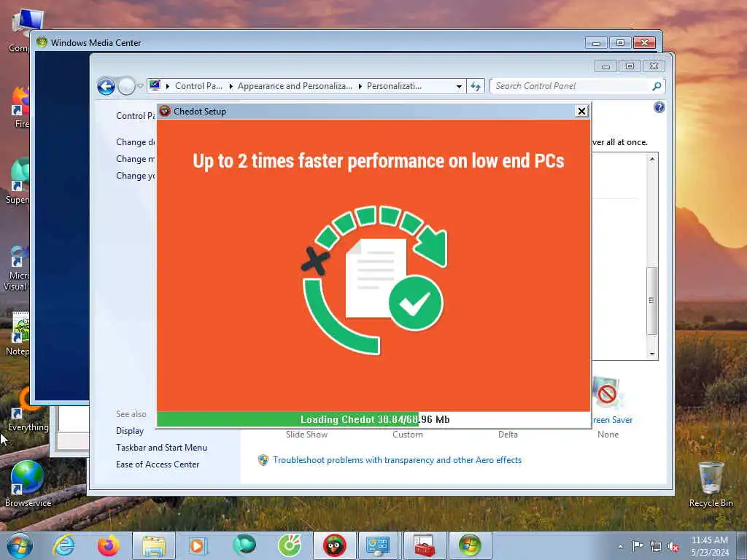Expand arrow before 'Appearance and Personaliza...' breadcrumb

click(x=231, y=87)
